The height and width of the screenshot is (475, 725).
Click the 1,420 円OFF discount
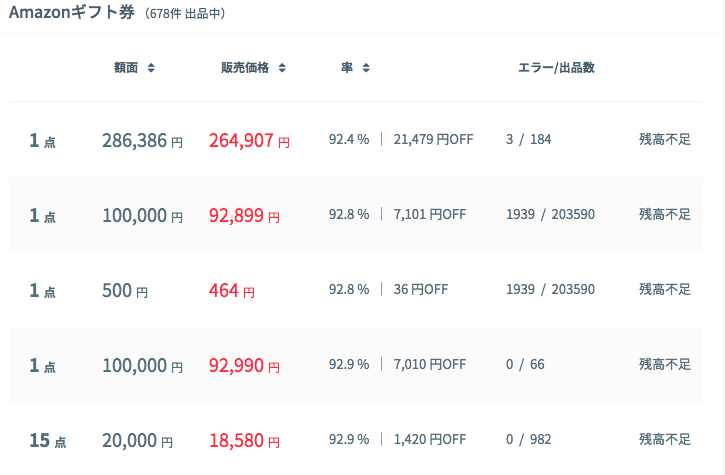point(430,439)
